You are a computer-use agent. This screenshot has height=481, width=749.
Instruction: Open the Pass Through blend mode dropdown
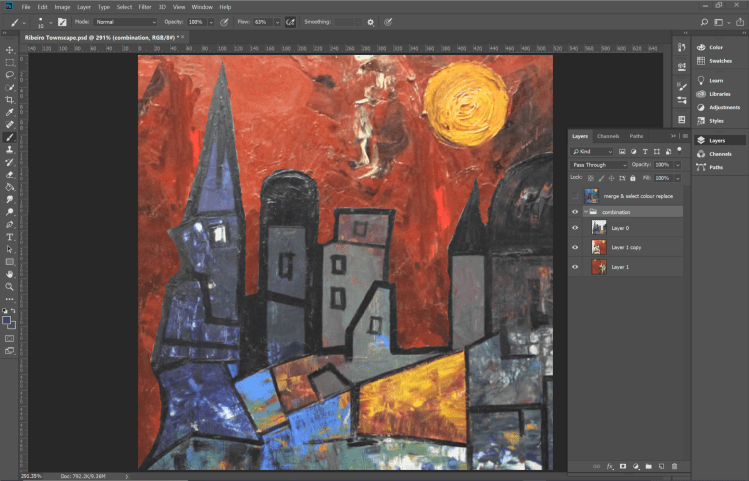tap(599, 165)
